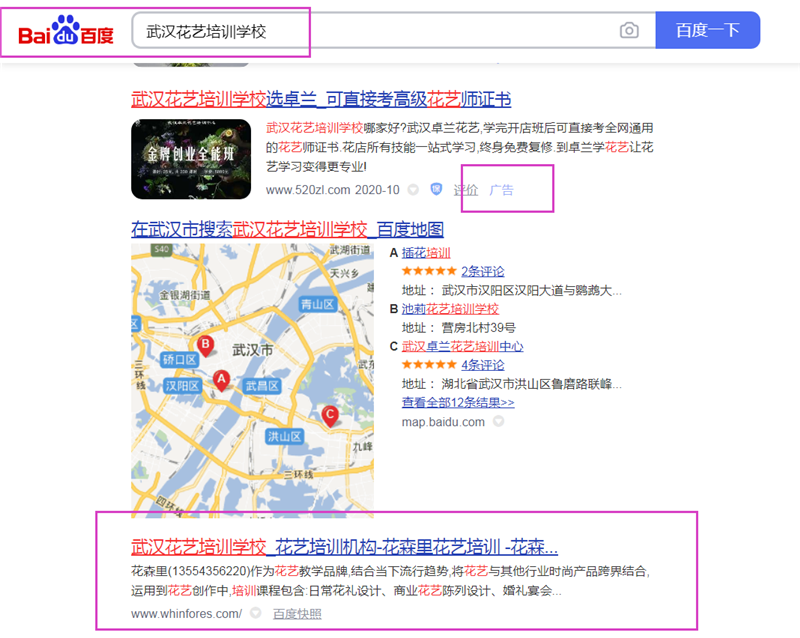Click the www.whinfores.com/ URL text
The width and height of the screenshot is (800, 638).
(187, 614)
